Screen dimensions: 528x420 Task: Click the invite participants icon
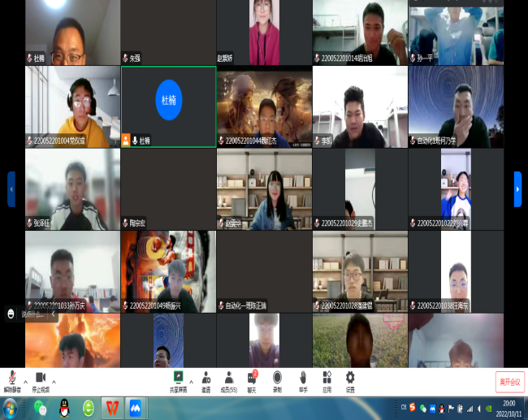(x=206, y=379)
